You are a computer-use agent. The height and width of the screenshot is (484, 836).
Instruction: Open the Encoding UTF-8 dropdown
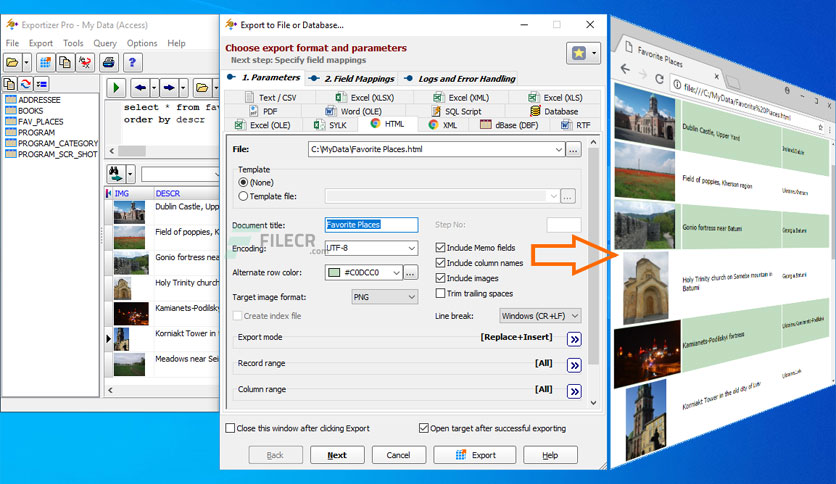tap(412, 248)
